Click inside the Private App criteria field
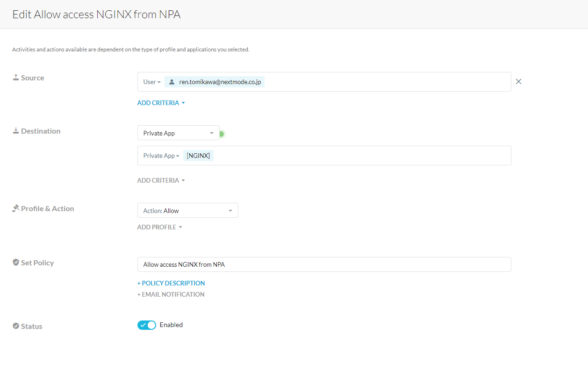588x370 pixels. (360, 156)
